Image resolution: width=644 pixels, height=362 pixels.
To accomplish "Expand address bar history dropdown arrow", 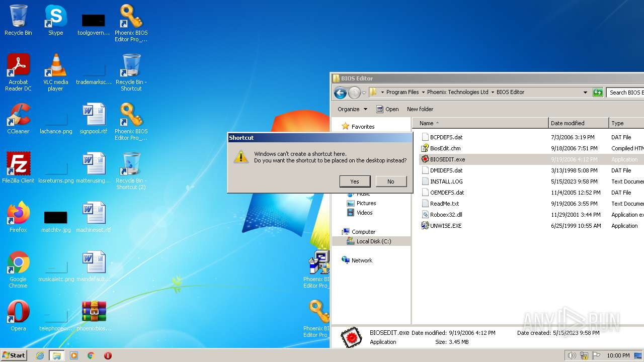I will click(585, 93).
